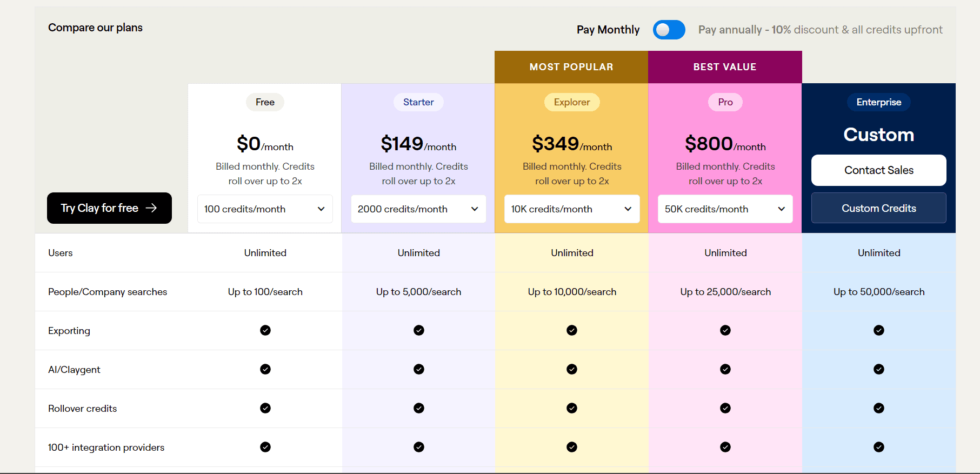Screen dimensions: 980x474
Task: Select the Explorer plan badge
Action: point(572,102)
